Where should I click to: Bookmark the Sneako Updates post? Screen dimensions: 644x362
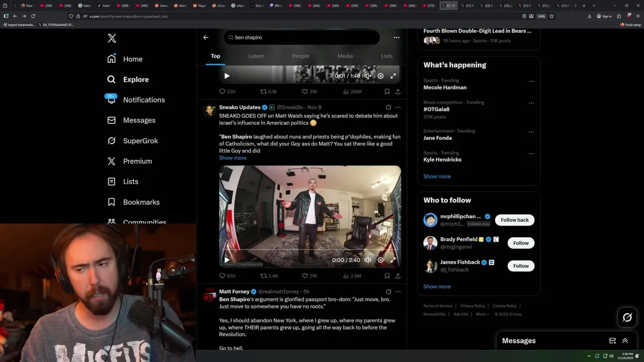click(x=387, y=276)
